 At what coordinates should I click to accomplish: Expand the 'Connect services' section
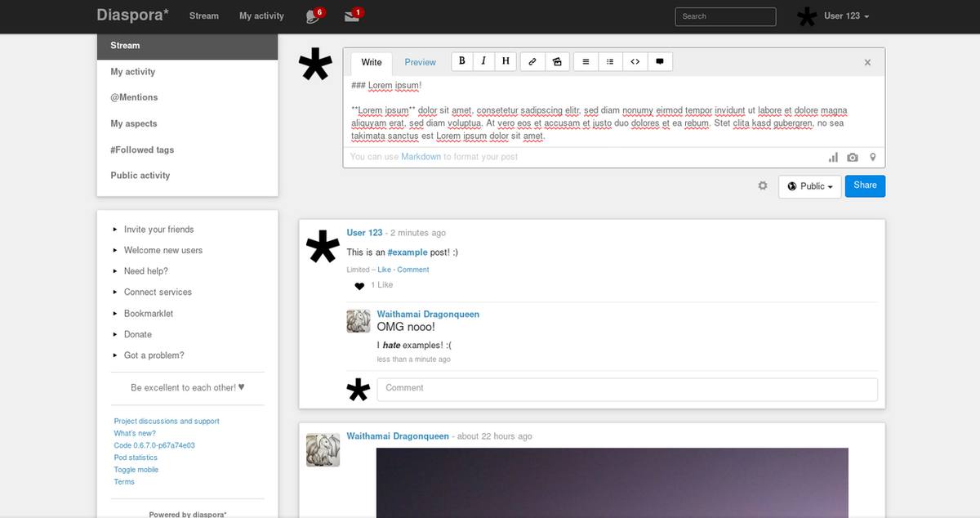158,292
